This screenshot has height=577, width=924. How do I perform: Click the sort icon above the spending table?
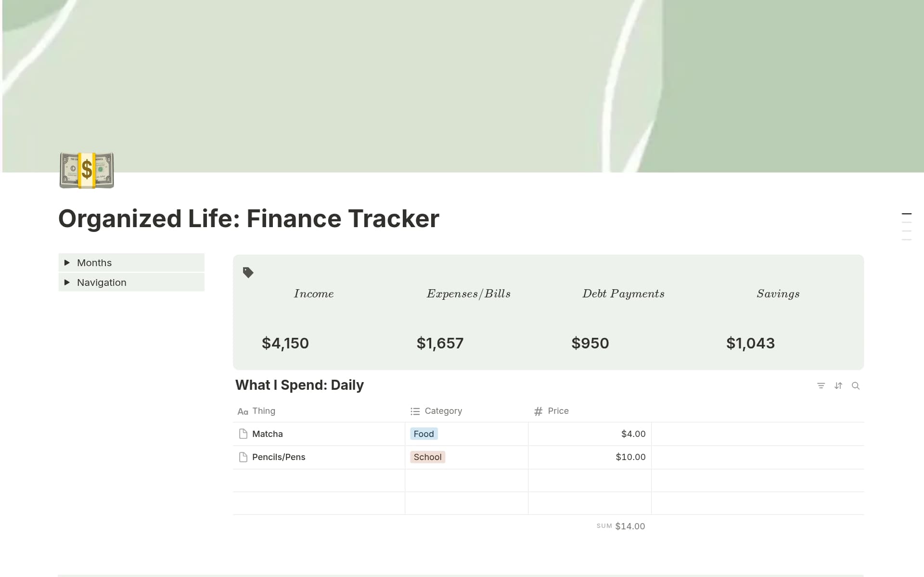838,385
